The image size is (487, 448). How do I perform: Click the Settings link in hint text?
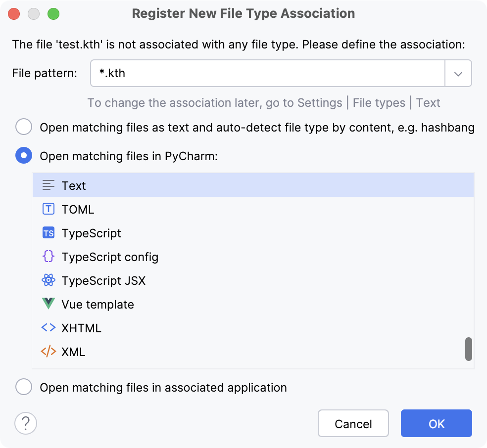click(x=318, y=103)
